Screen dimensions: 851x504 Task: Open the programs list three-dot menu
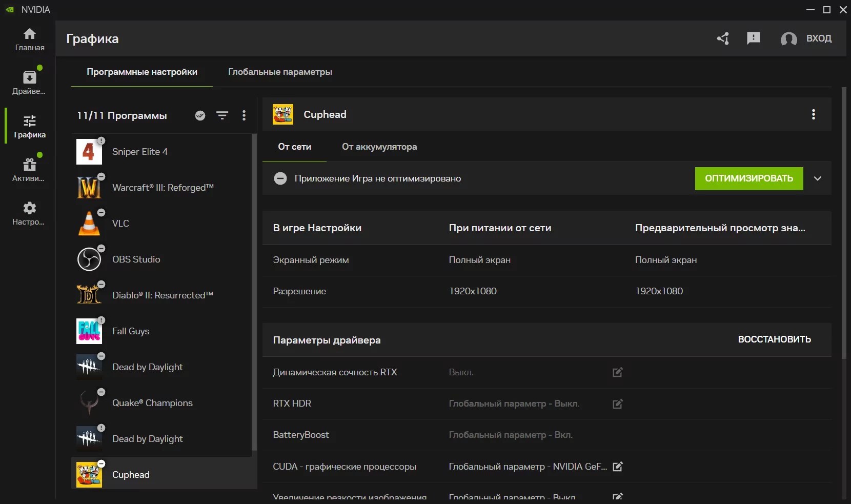244,116
